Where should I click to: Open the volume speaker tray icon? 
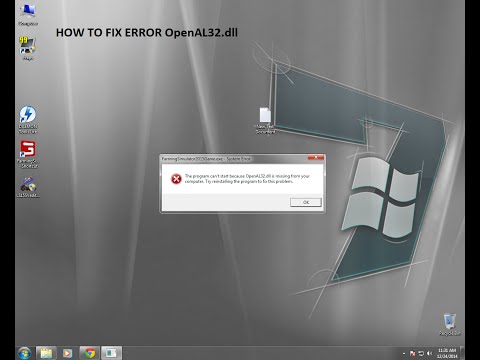point(430,353)
